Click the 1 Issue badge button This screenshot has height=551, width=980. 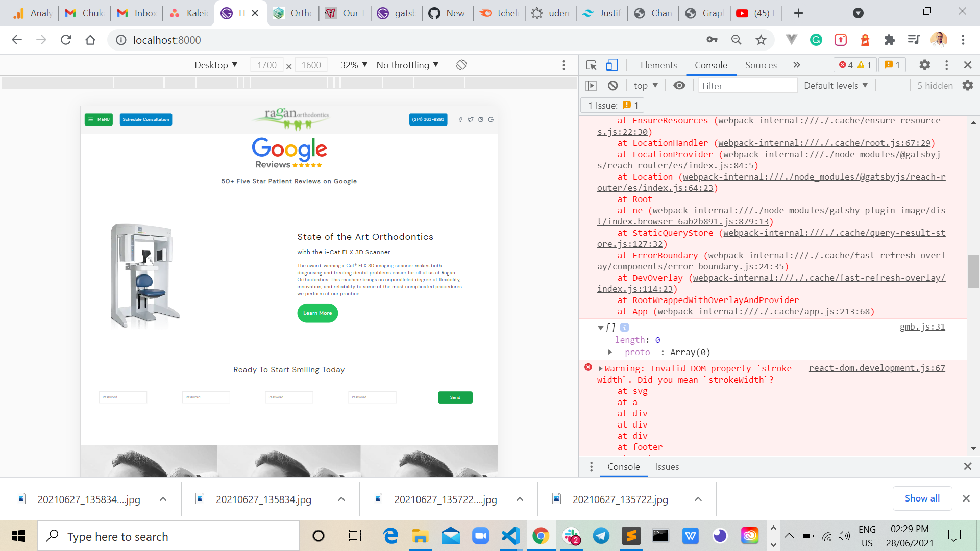pyautogui.click(x=612, y=106)
